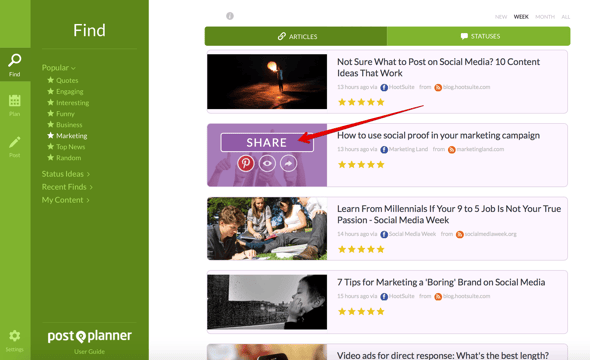Viewport: 590px width, 360px height.
Task: Select the Top News category
Action: click(66, 146)
